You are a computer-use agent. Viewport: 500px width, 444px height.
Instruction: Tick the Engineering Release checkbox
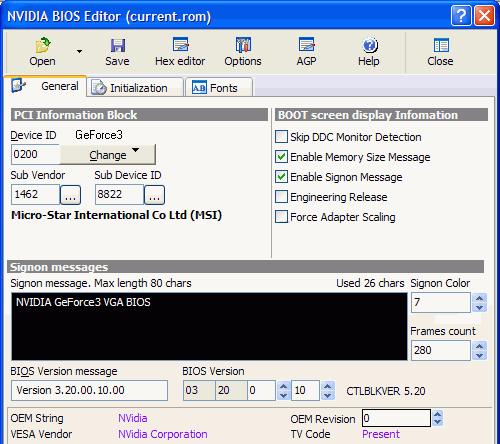(x=281, y=197)
